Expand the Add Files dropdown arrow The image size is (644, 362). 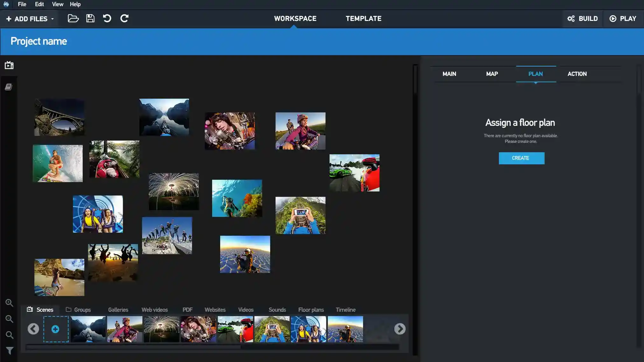click(x=52, y=19)
